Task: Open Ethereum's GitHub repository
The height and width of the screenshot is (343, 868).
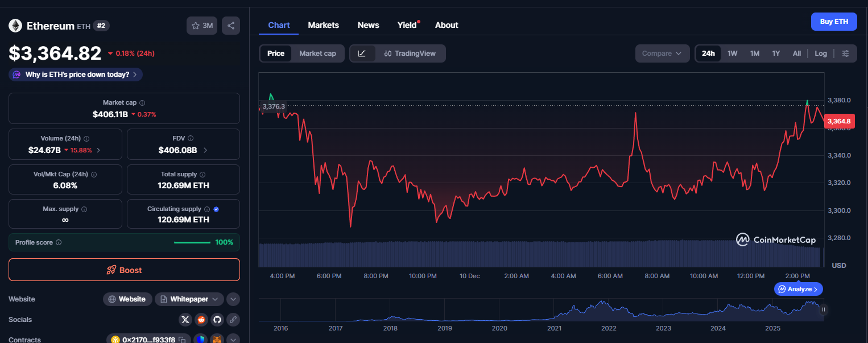Action: 217,319
